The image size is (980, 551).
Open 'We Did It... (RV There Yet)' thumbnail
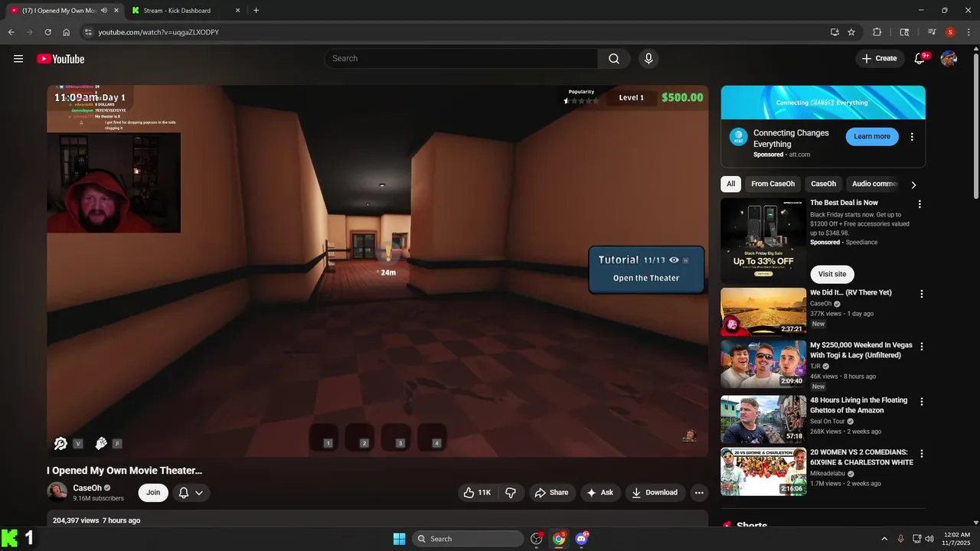(x=763, y=311)
